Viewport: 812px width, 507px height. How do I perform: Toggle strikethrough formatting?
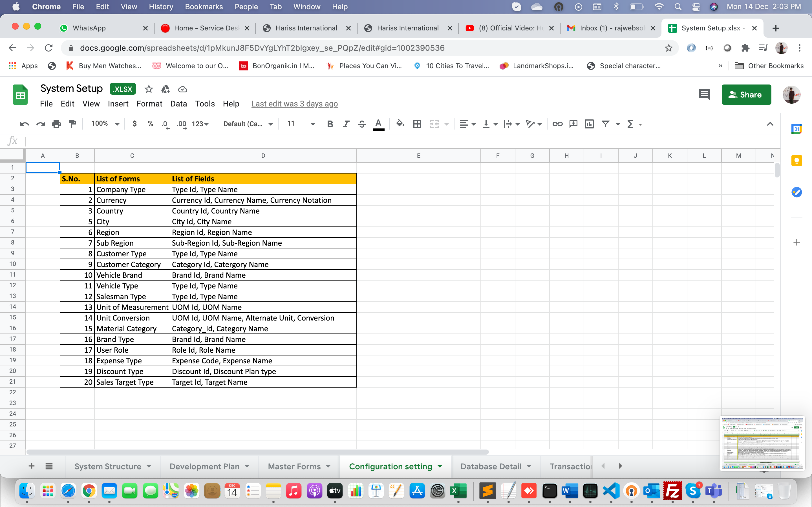point(362,124)
